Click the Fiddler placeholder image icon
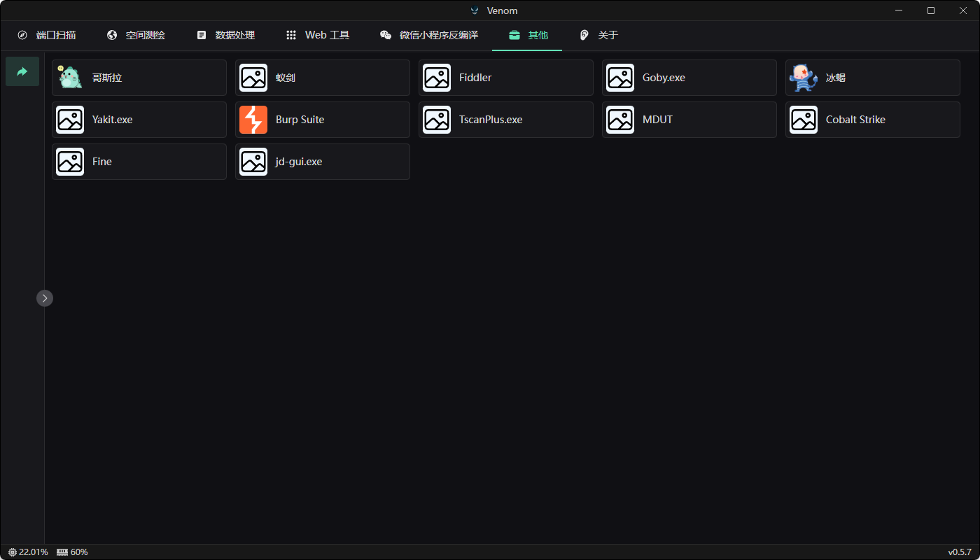This screenshot has width=980, height=560. click(437, 78)
